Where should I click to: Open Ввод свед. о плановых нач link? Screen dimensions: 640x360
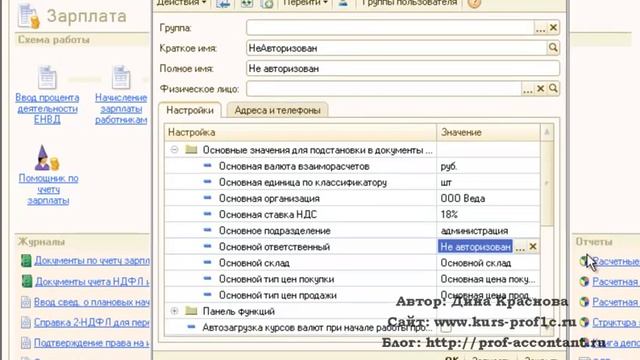tap(92, 302)
